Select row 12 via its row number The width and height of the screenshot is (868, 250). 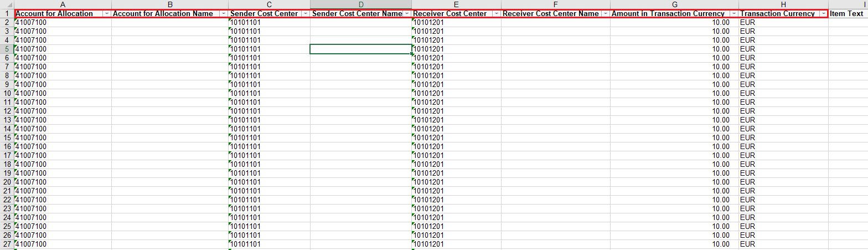tap(7, 111)
